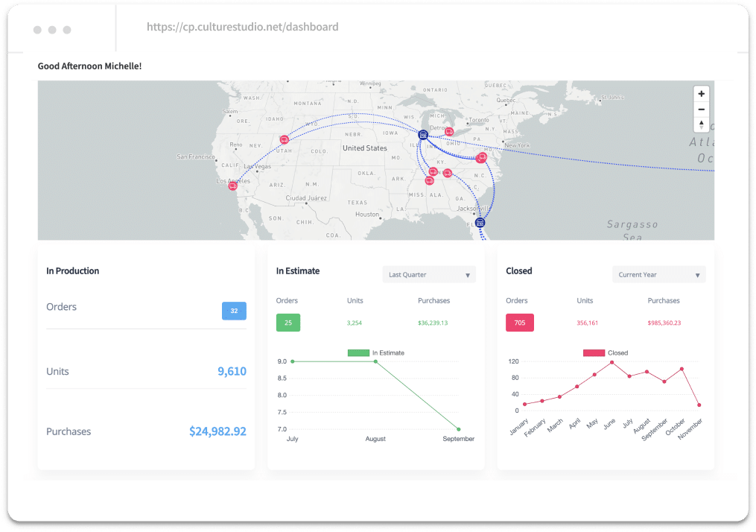Click the green 25 orders badge
The height and width of the screenshot is (532, 756).
(288, 323)
